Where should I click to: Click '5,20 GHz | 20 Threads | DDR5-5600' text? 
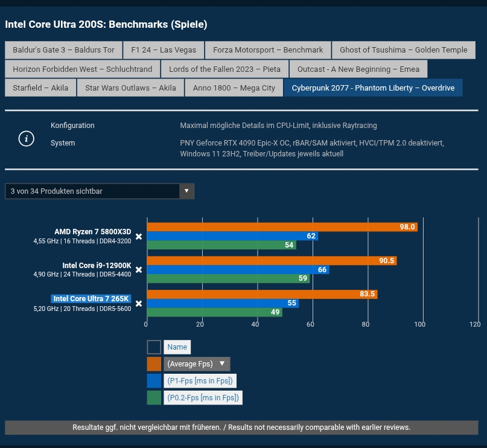tap(82, 309)
